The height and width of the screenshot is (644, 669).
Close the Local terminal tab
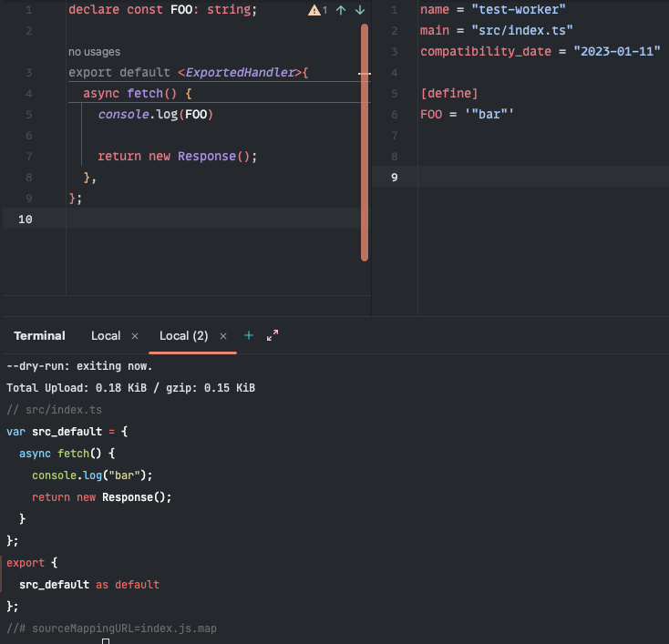pyautogui.click(x=135, y=336)
